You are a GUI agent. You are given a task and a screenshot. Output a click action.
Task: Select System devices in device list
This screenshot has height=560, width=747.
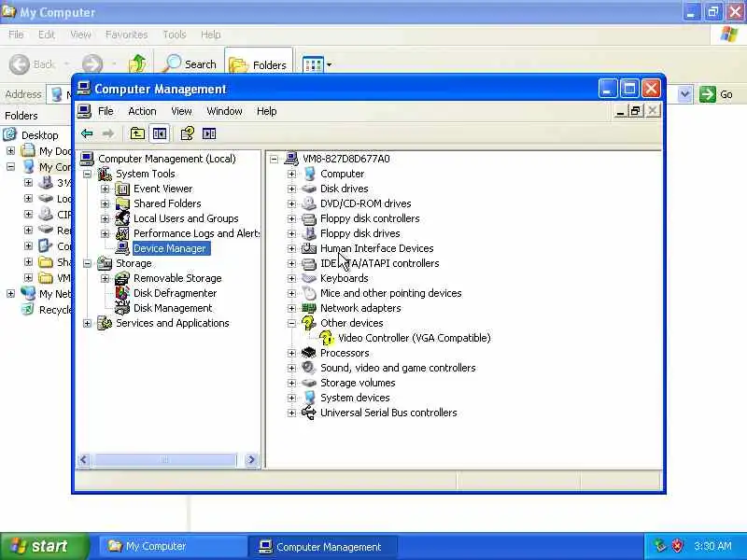[355, 399]
